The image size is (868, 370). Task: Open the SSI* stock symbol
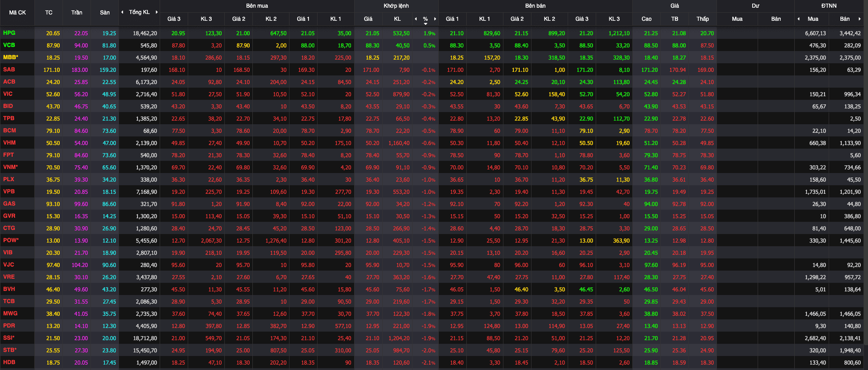(9, 338)
